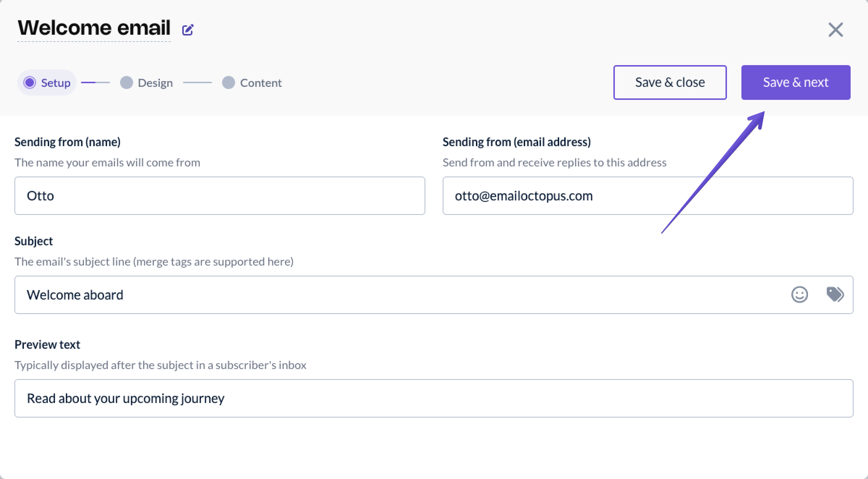Close the Welcome email dialog
The height and width of the screenshot is (479, 868).
(835, 30)
